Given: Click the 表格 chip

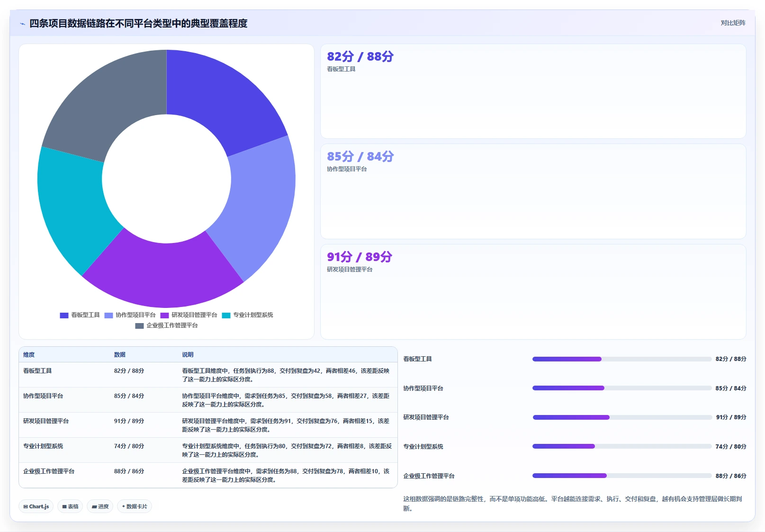Looking at the screenshot, I should [x=70, y=506].
